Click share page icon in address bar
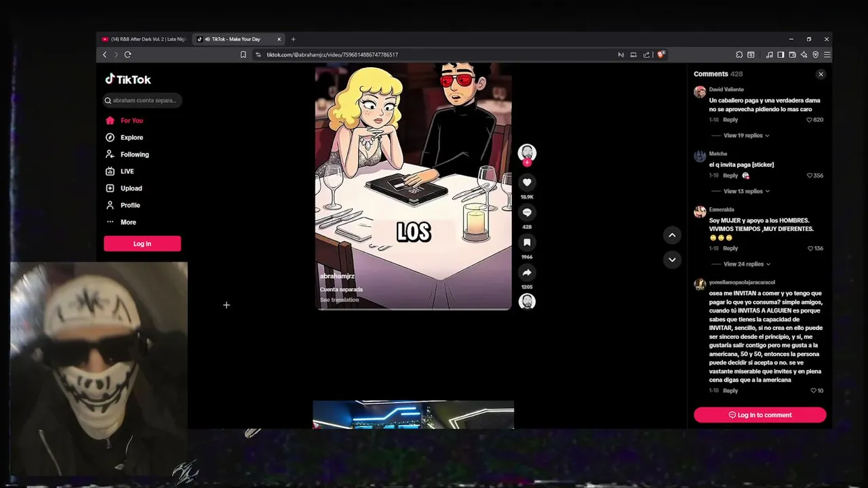Viewport: 868px width, 488px height. tap(646, 55)
